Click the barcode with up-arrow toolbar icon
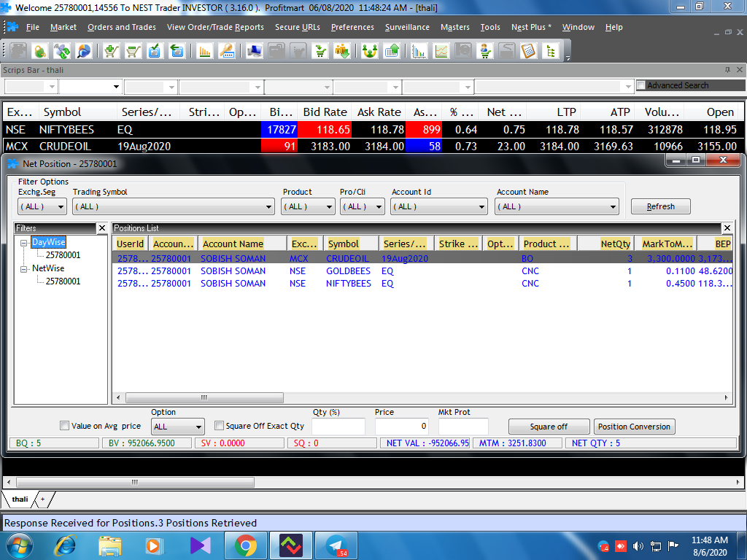 392,50
